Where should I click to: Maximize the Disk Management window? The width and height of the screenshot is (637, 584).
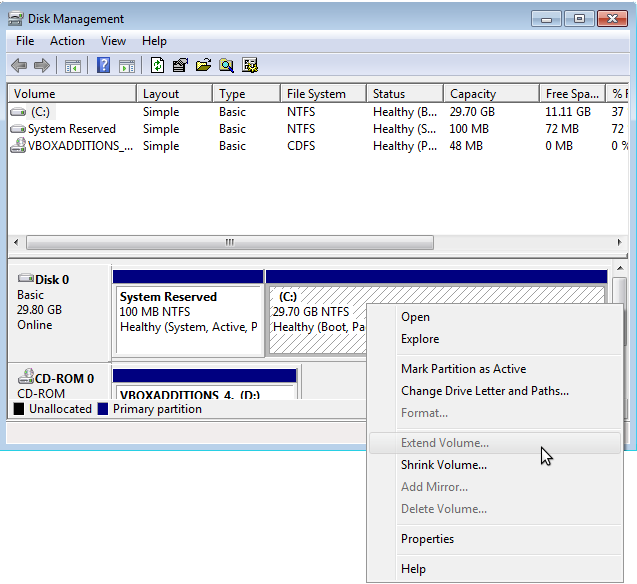pyautogui.click(x=579, y=19)
